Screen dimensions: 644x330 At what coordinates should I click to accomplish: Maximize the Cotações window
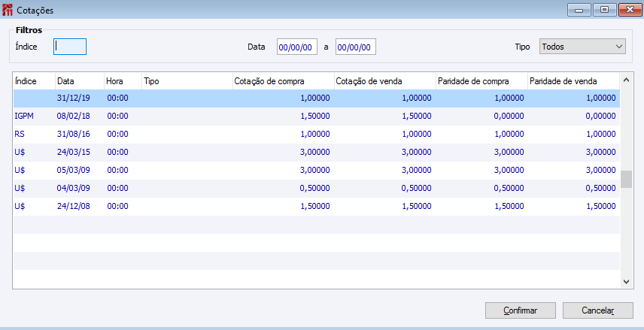pyautogui.click(x=605, y=10)
